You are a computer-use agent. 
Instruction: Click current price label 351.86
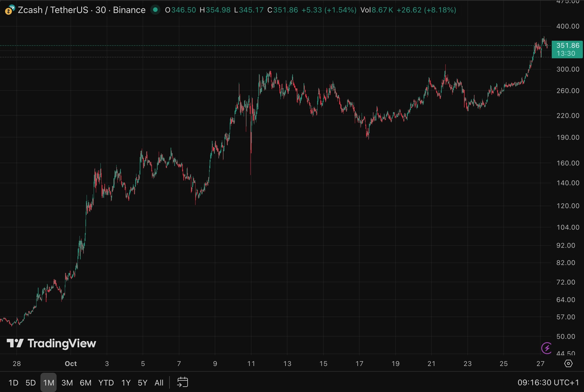(x=567, y=46)
